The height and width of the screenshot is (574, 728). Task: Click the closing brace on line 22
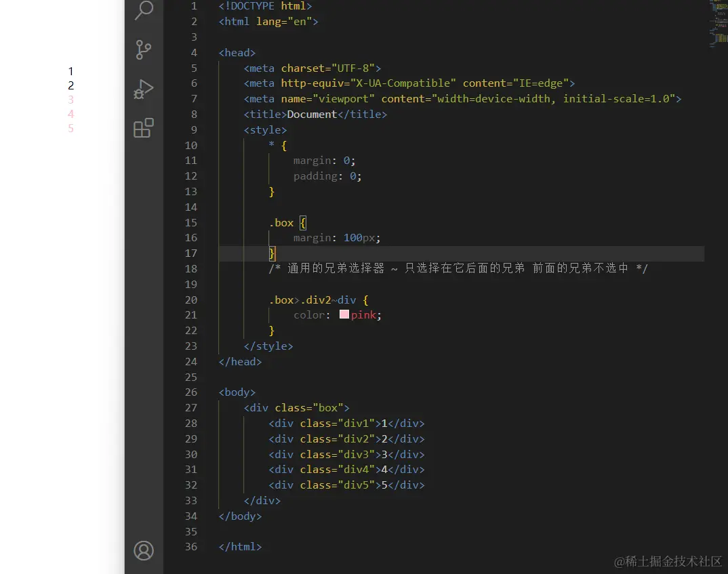pyautogui.click(x=272, y=331)
